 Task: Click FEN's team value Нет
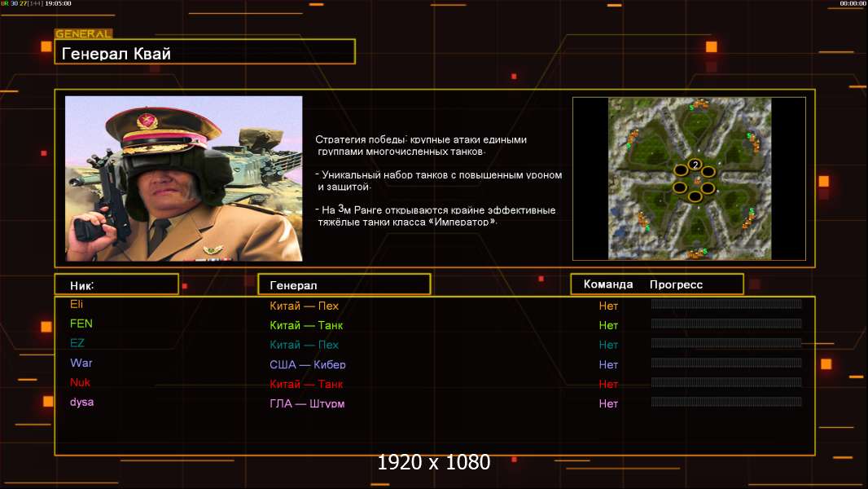608,325
